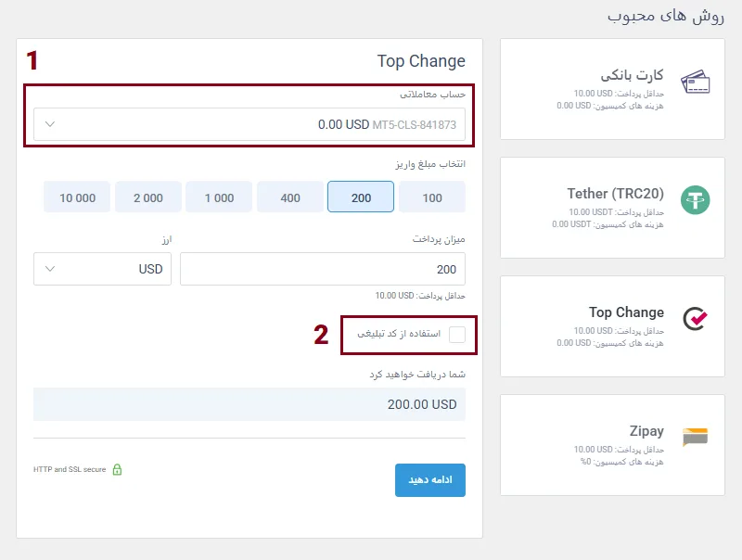Viewport: 742px width, 560px height.
Task: Pick the 1 000 deposit amount
Action: point(219,197)
